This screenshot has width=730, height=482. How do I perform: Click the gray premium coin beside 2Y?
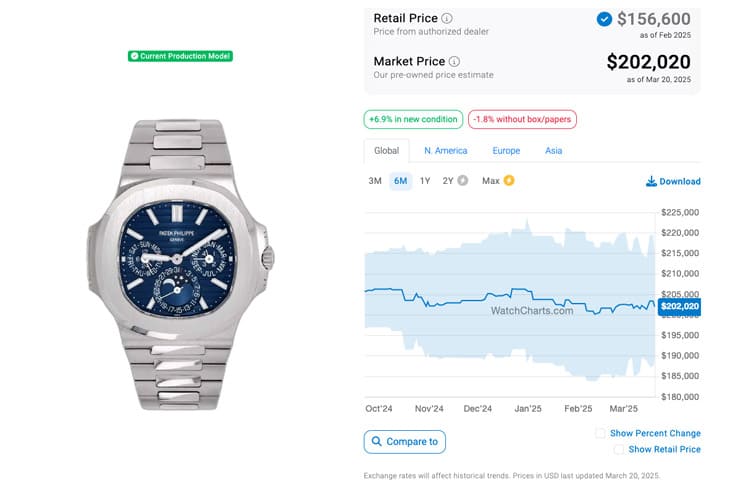pyautogui.click(x=462, y=181)
